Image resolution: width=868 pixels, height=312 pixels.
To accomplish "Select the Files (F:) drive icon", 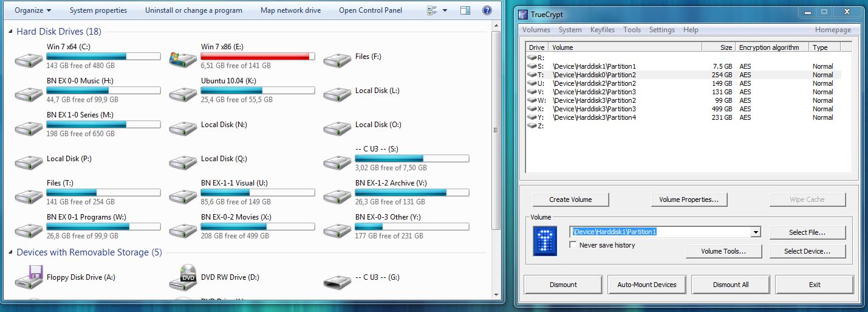I will [x=337, y=60].
